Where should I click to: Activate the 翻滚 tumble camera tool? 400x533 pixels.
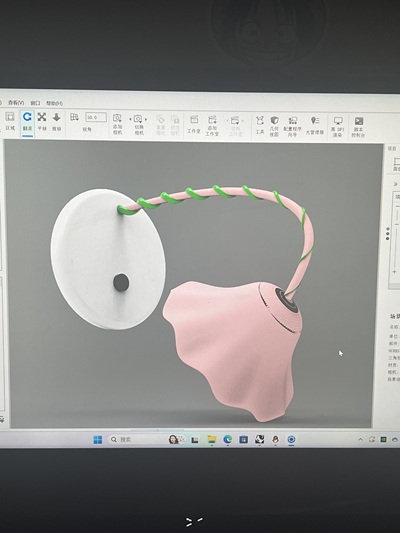tap(27, 122)
